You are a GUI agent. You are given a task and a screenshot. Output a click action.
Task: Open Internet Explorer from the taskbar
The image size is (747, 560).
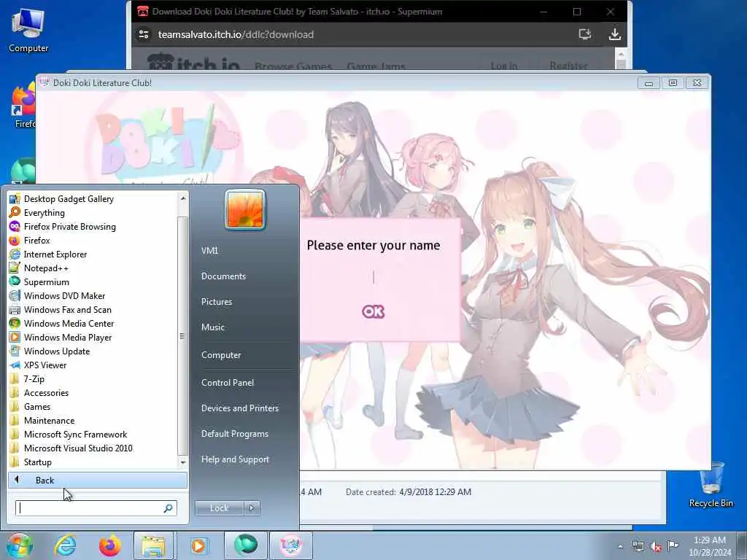(x=65, y=545)
